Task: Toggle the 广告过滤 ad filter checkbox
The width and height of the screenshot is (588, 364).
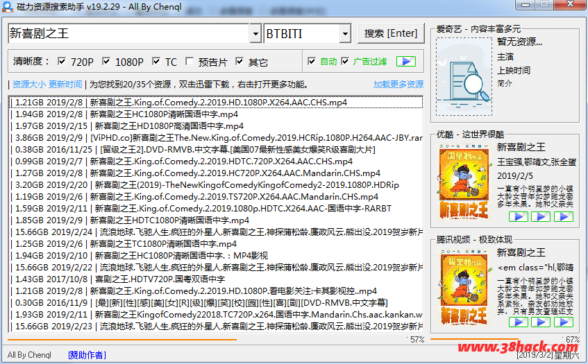Action: click(346, 61)
